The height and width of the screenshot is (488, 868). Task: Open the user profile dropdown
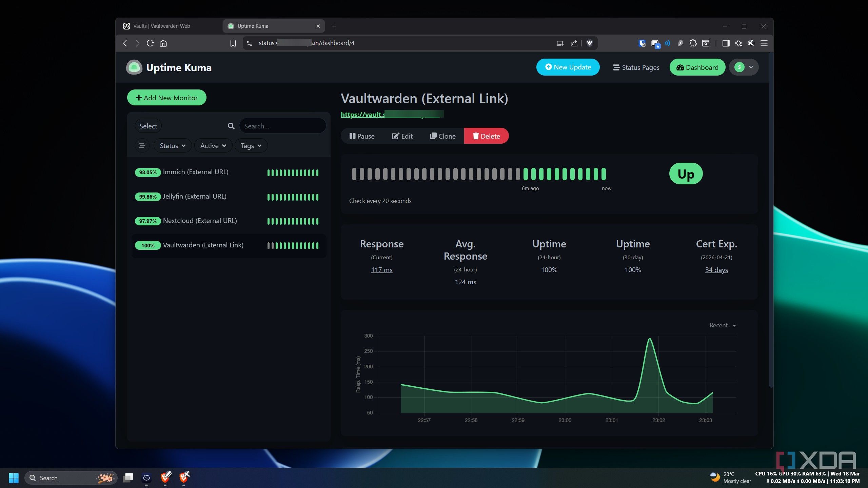(x=744, y=67)
